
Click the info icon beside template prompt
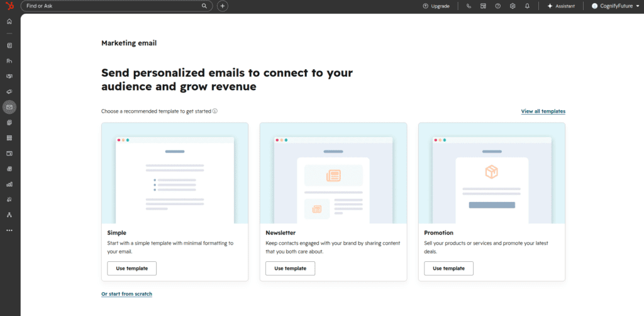click(215, 111)
